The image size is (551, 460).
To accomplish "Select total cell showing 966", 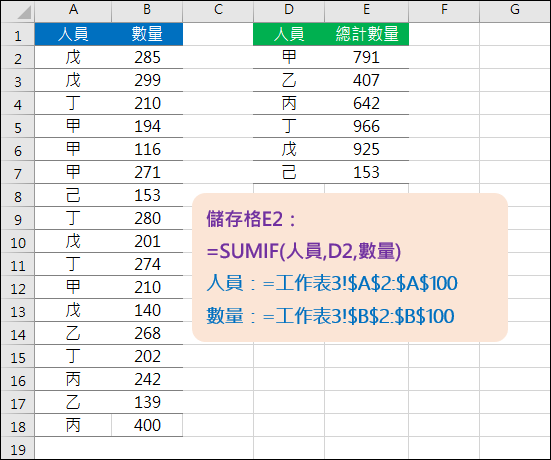I will click(x=367, y=126).
